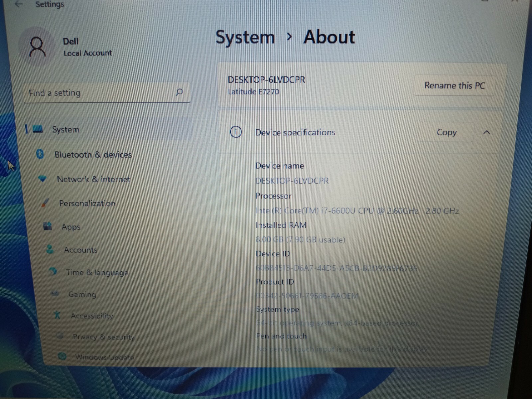Click the System type label
Viewport: 532px width, 399px height.
tap(278, 310)
